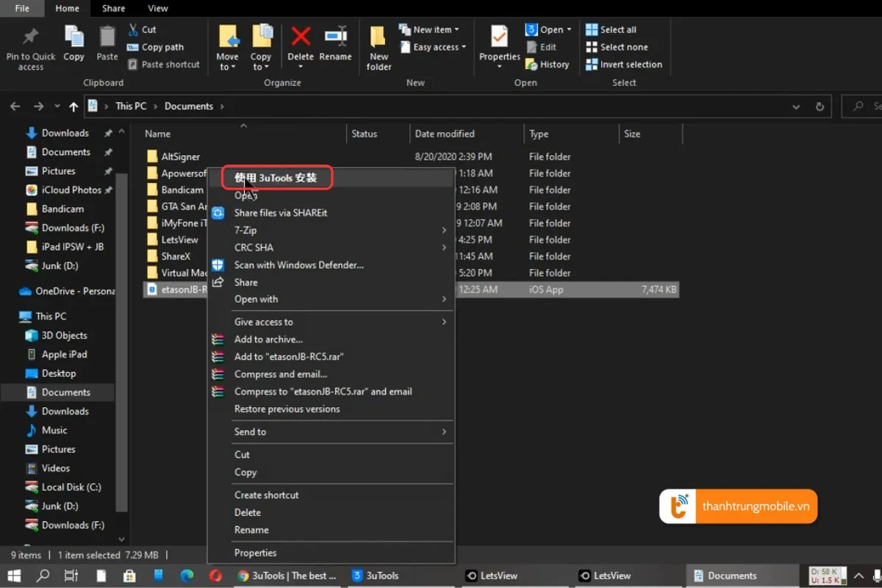882x588 pixels.
Task: Open the 3uTools app in the taskbar
Action: pos(376,576)
